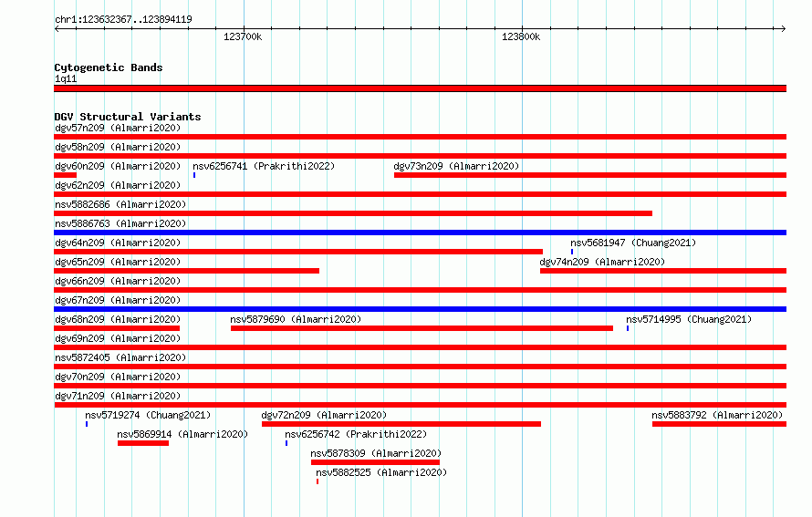Screen dimensions: 812x517
Task: Click the short red dgv60n209 bar
Action: [x=66, y=175]
